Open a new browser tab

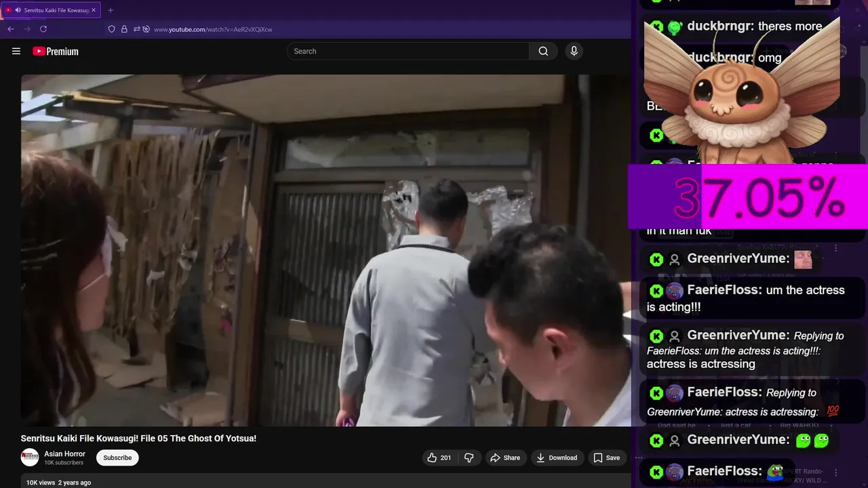(x=111, y=10)
